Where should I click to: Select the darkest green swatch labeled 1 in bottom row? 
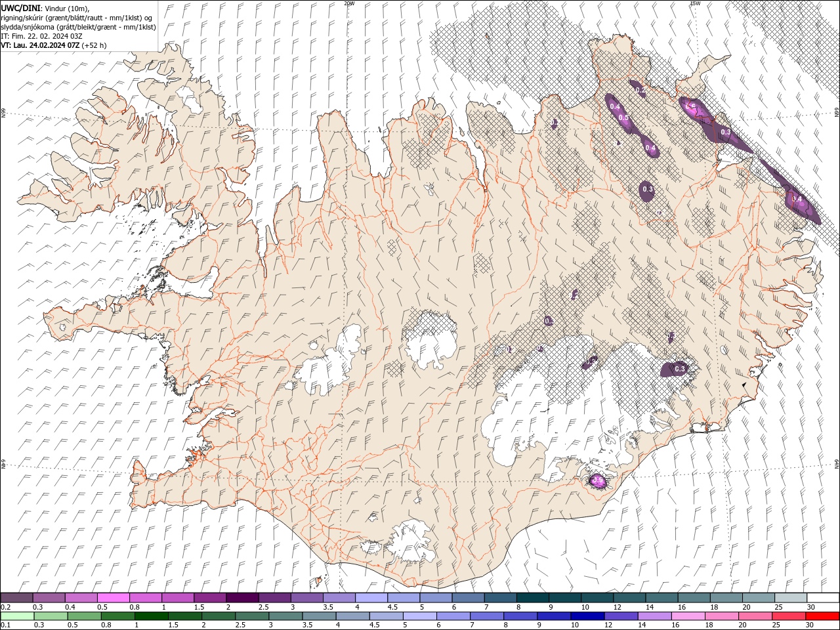pos(151,616)
